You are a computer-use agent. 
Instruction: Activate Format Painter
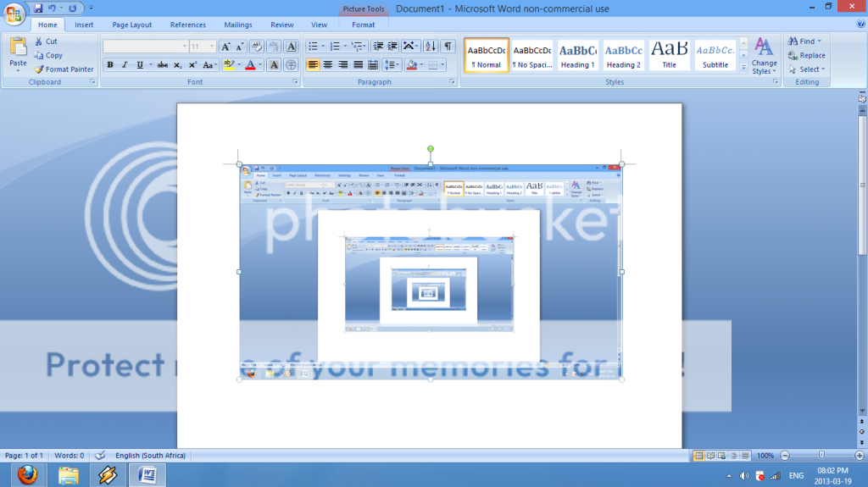click(64, 69)
